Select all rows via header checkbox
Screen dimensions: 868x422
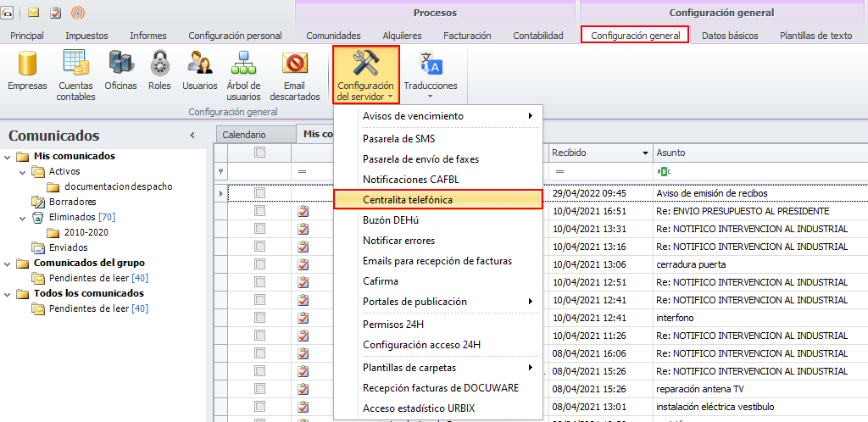point(259,152)
